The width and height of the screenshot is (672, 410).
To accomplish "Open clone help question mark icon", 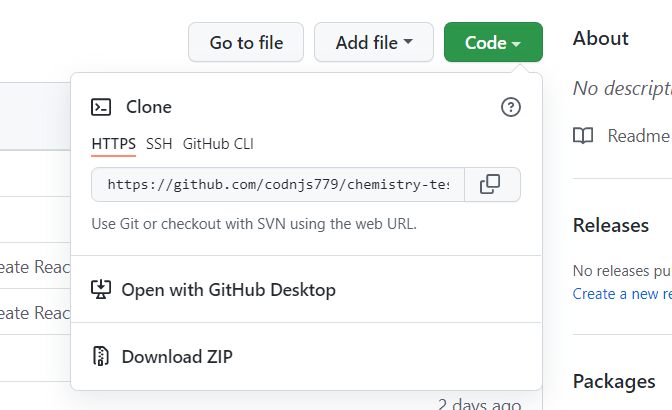I will point(510,107).
